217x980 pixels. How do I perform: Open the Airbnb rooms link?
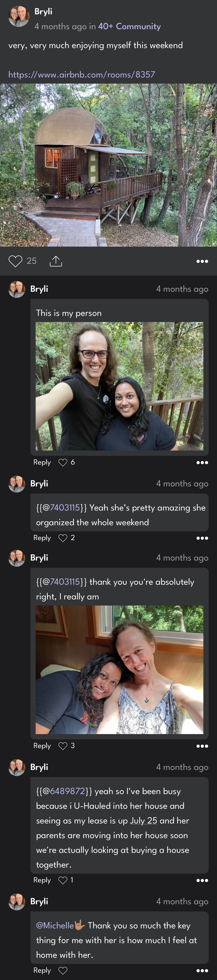click(x=82, y=74)
